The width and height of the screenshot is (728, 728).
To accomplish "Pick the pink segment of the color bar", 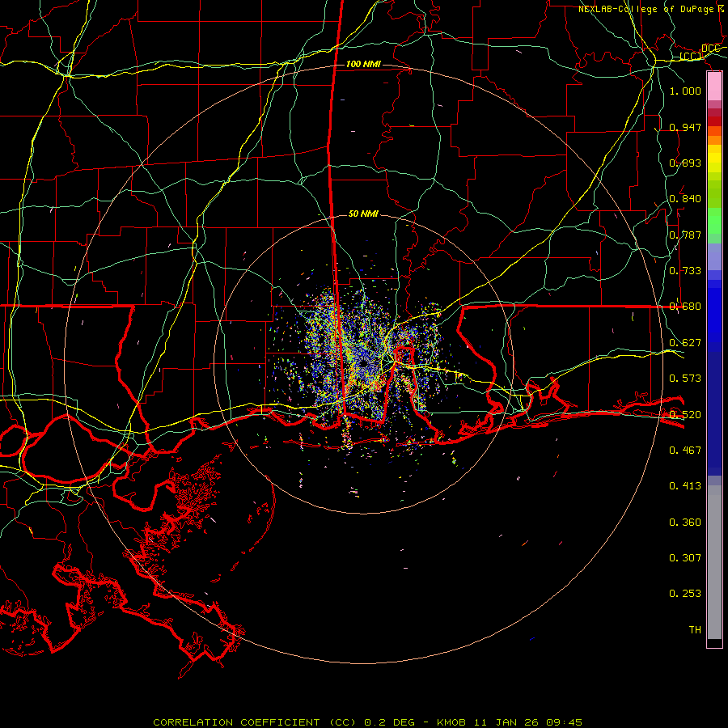I will pos(714,87).
